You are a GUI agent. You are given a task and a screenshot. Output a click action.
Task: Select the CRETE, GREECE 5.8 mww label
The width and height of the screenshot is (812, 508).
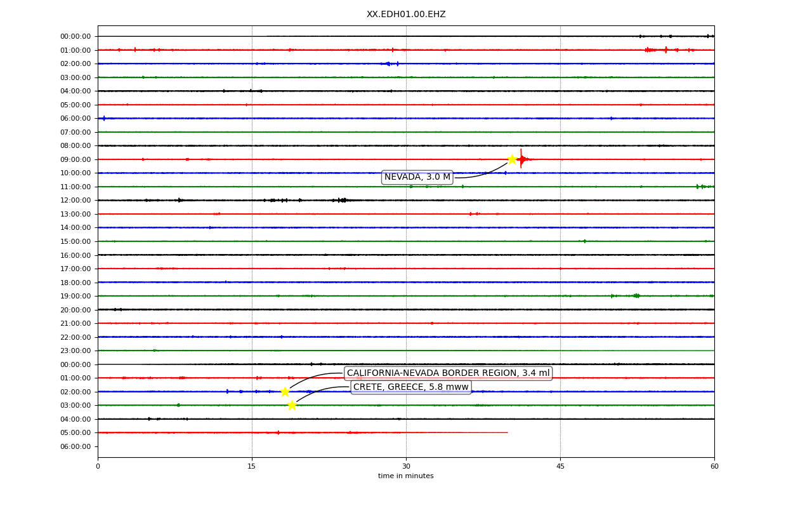411,387
